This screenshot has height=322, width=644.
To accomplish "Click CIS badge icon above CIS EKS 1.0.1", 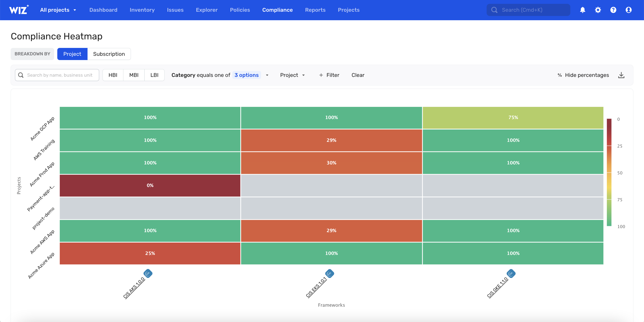I will [329, 273].
